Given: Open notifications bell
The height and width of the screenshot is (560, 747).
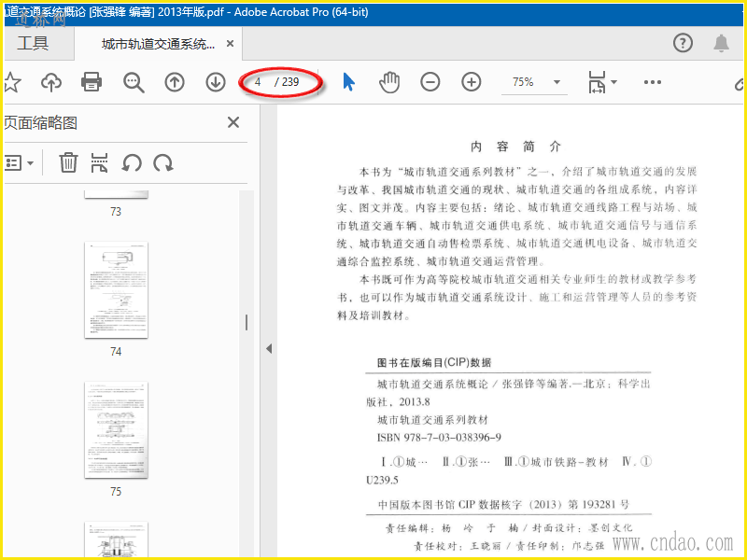Looking at the screenshot, I should click(x=721, y=43).
